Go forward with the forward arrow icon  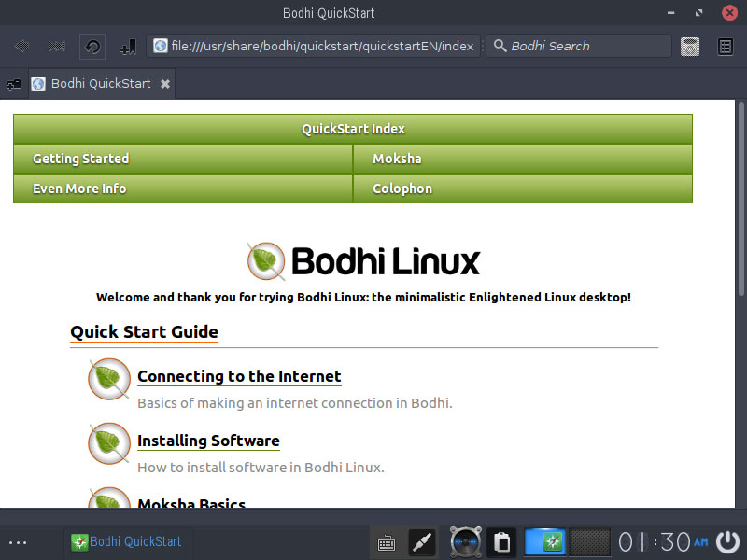tap(57, 46)
